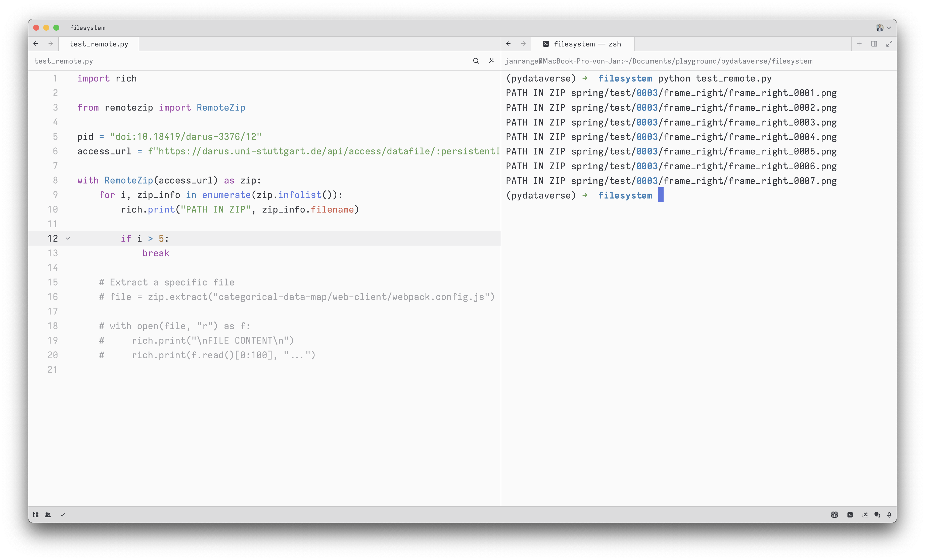Split the terminal pane with split icon
This screenshot has width=925, height=560.
tap(874, 44)
